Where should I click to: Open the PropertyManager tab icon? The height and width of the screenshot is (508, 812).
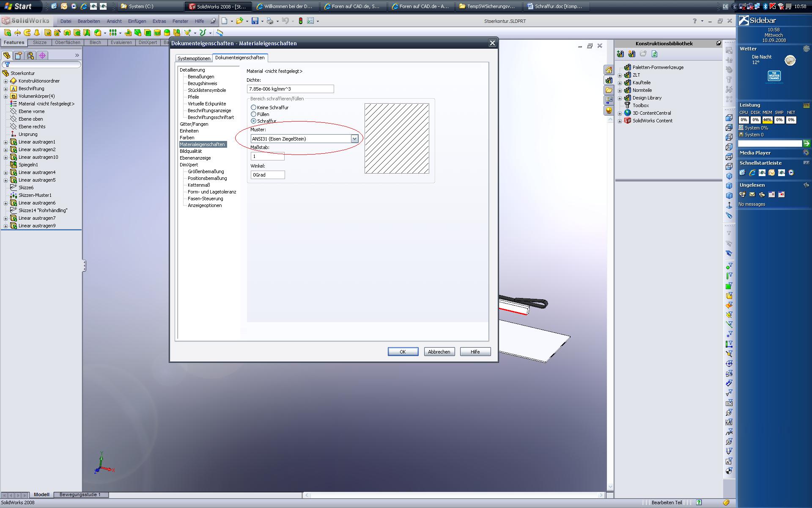pos(19,55)
